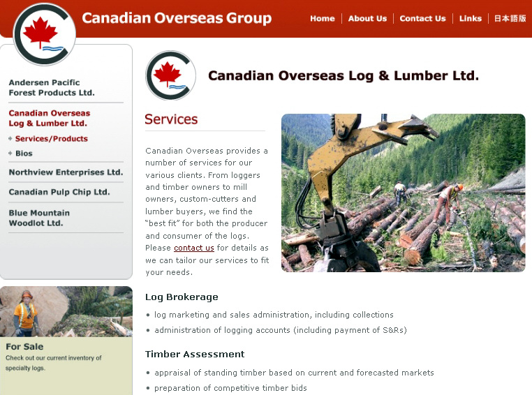Go to About Us page
This screenshot has width=532, height=395.
(367, 19)
